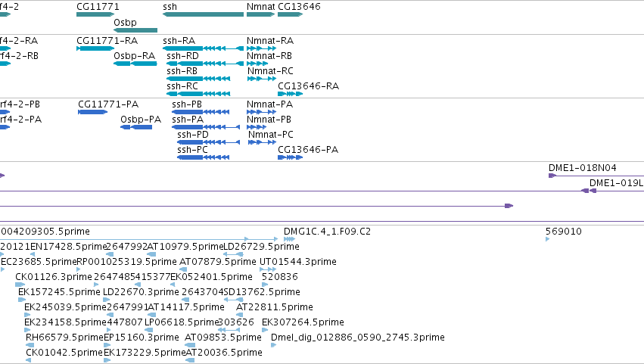Select transcript ssh-RC
644x364 pixels.
click(x=198, y=94)
